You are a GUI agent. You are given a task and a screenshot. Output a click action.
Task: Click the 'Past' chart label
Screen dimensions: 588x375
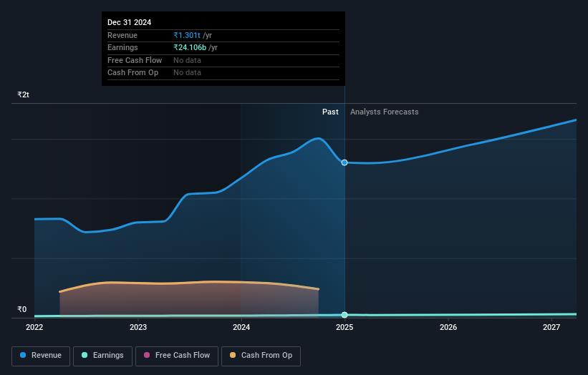pyautogui.click(x=330, y=112)
